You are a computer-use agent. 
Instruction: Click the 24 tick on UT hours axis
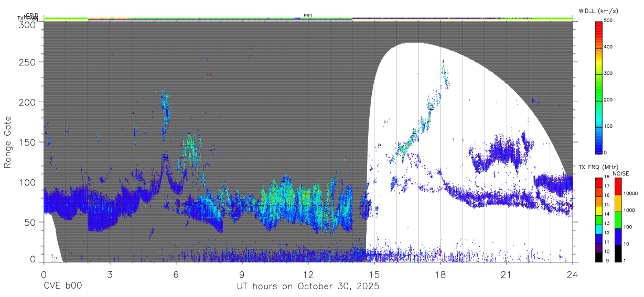coord(573,274)
